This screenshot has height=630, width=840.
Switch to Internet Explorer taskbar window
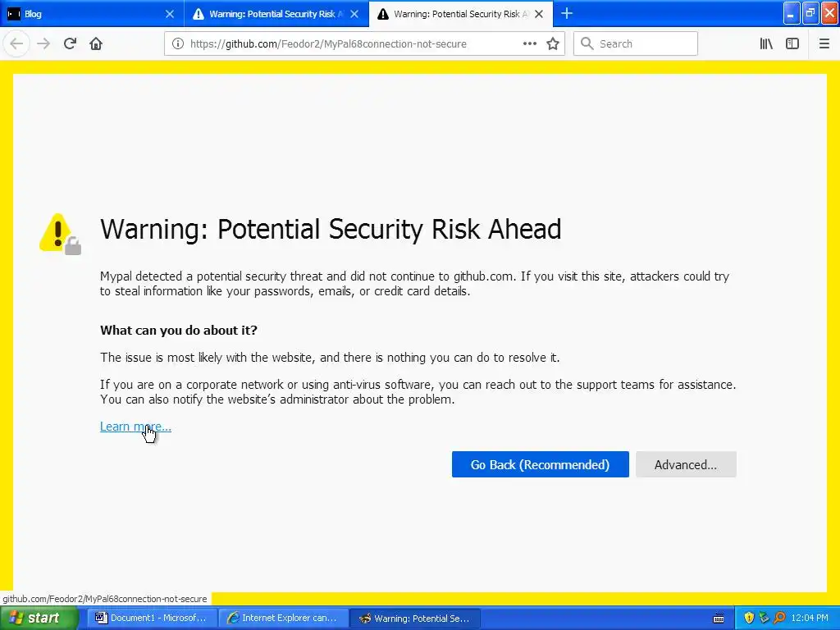click(282, 619)
